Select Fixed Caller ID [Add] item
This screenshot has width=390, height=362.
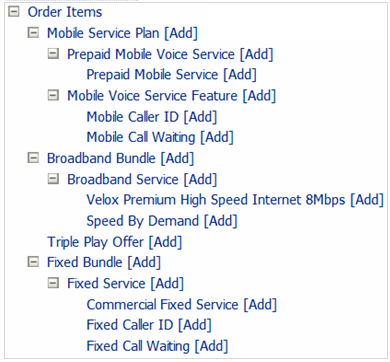[x=149, y=325]
